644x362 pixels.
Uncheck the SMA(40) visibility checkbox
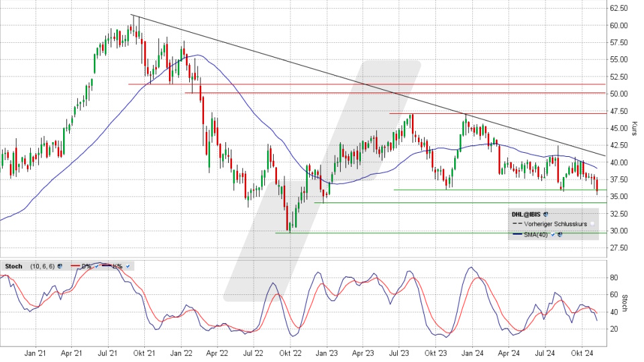[x=553, y=235]
